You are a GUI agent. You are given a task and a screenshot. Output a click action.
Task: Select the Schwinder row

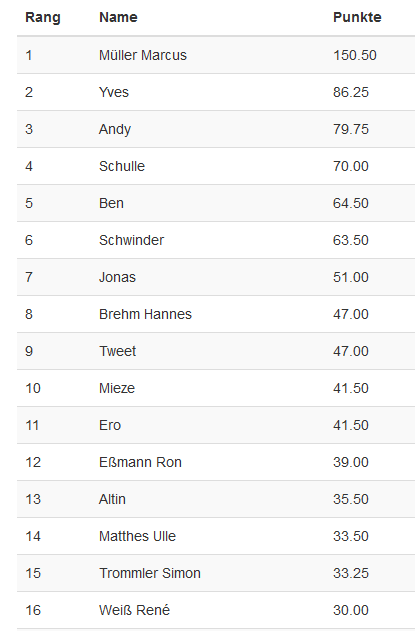216,240
